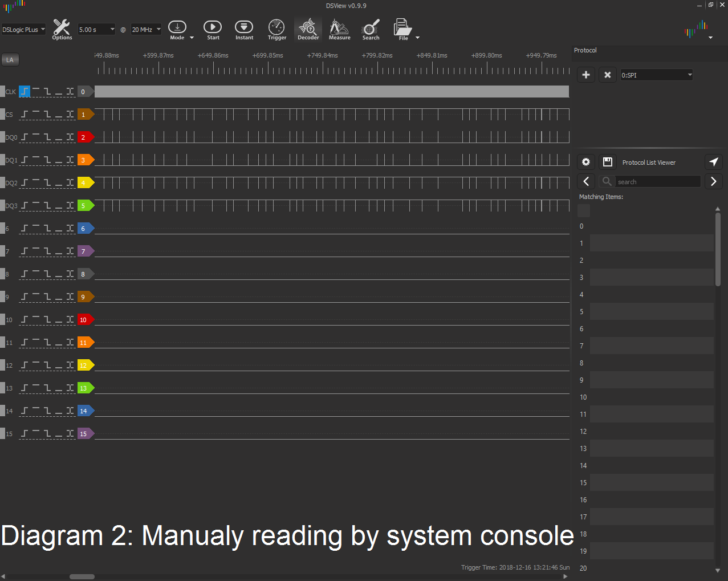Remove the protocol decoder with X button
Screen dimensions: 728x581
(608, 75)
